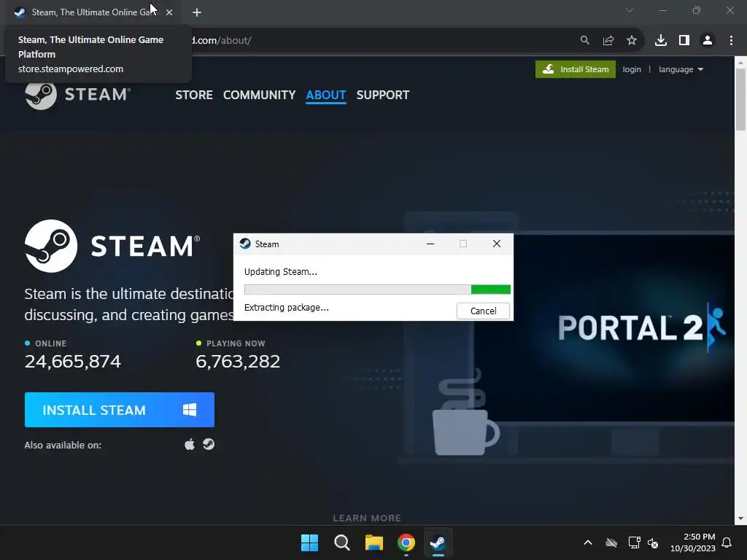The image size is (747, 560).
Task: Open the COMMUNITY menu
Action: click(259, 95)
